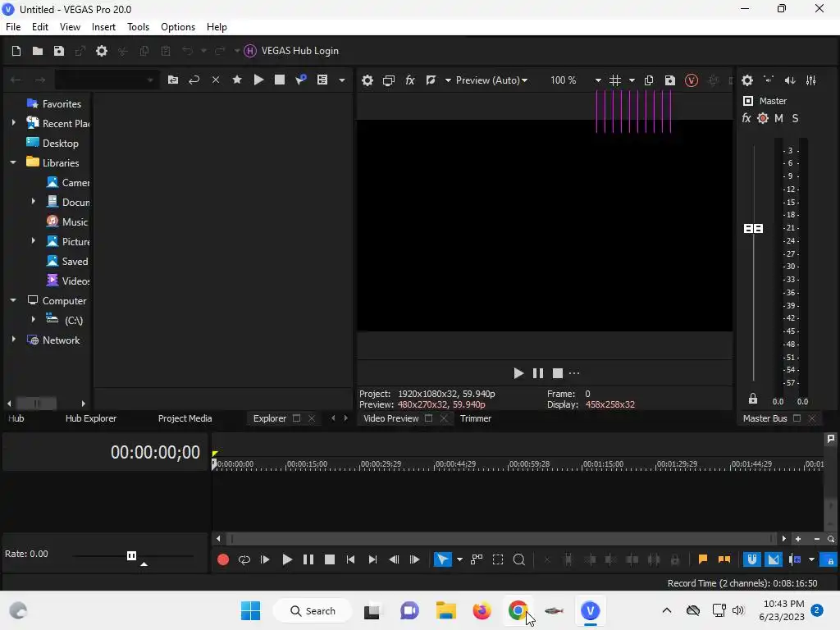
Task: Copy preview snapshot to clipboard icon
Action: pyautogui.click(x=649, y=80)
